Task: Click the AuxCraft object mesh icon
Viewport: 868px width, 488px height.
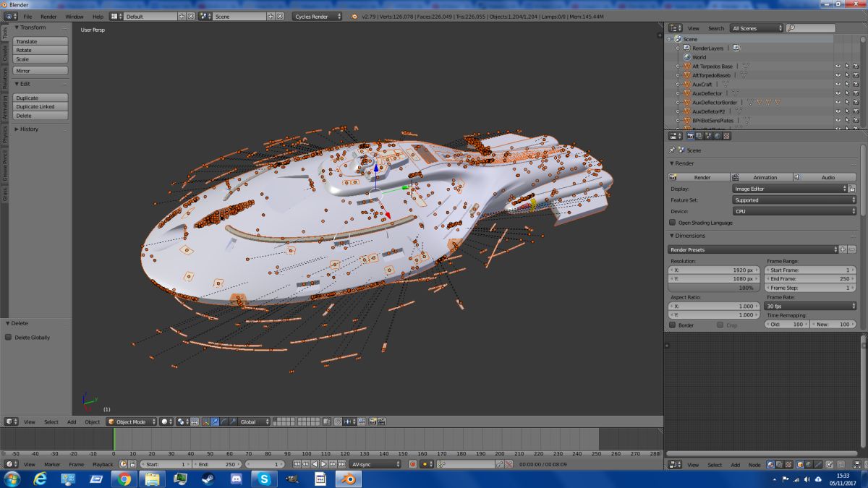Action: click(x=687, y=84)
